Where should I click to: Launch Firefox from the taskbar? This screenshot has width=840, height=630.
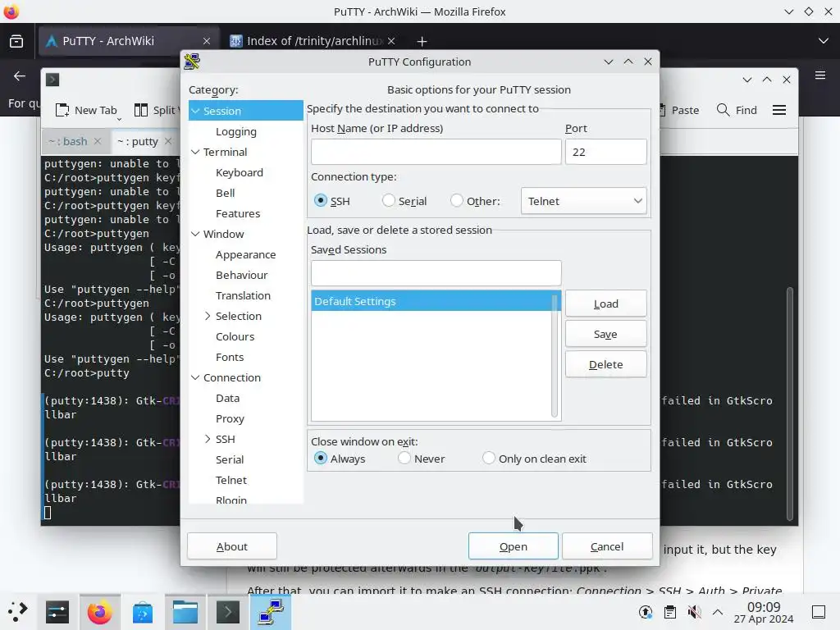[99, 612]
